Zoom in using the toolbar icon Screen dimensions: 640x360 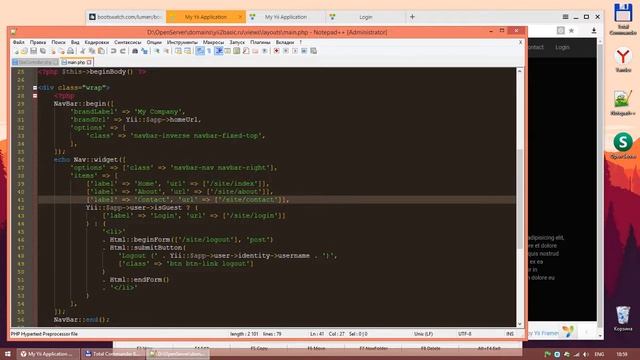coord(157,51)
